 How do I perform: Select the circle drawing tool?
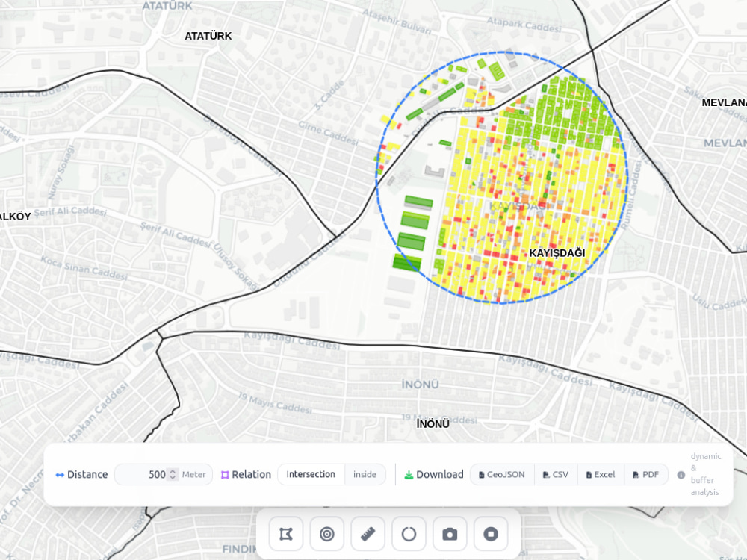[409, 533]
